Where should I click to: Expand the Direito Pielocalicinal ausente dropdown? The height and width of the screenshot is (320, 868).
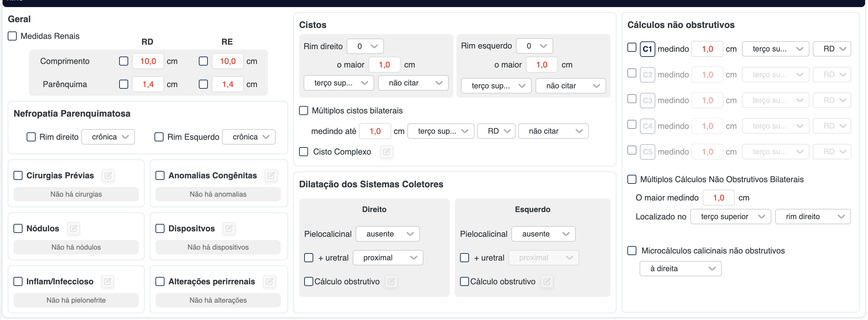387,234
